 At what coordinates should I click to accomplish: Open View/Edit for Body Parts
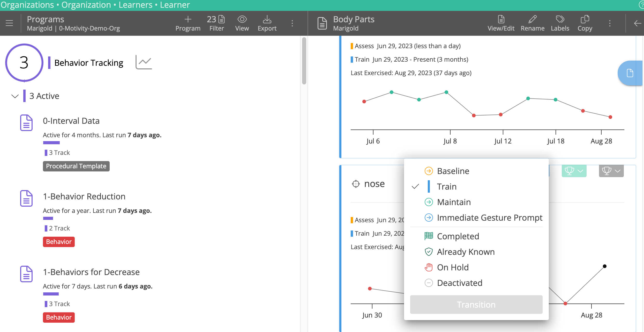501,23
